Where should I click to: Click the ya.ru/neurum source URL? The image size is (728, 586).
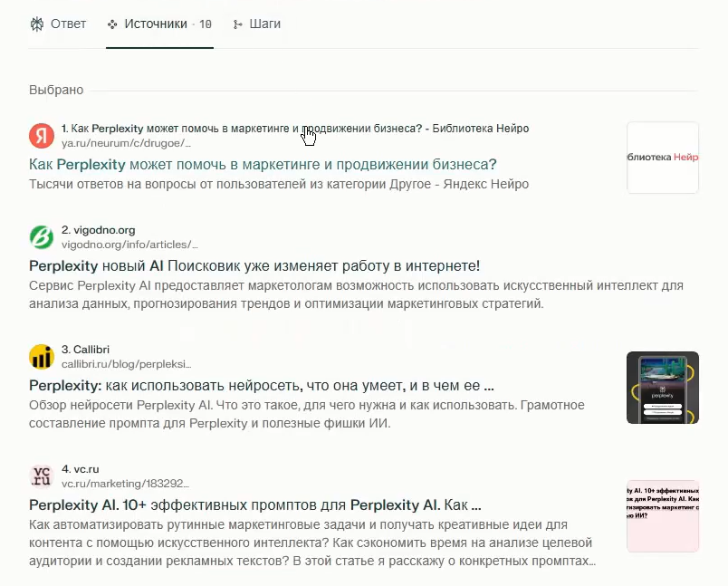click(126, 143)
